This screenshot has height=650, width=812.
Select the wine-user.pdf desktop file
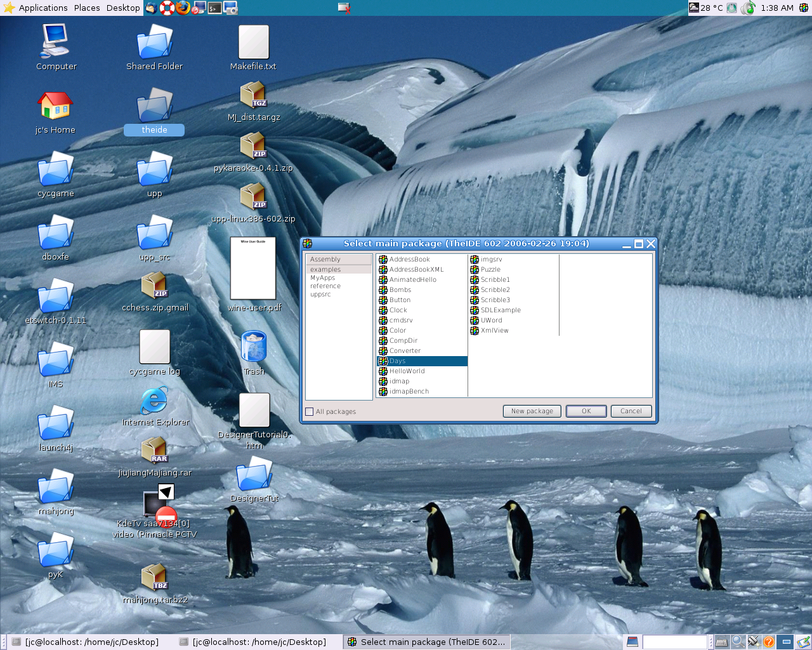point(253,269)
